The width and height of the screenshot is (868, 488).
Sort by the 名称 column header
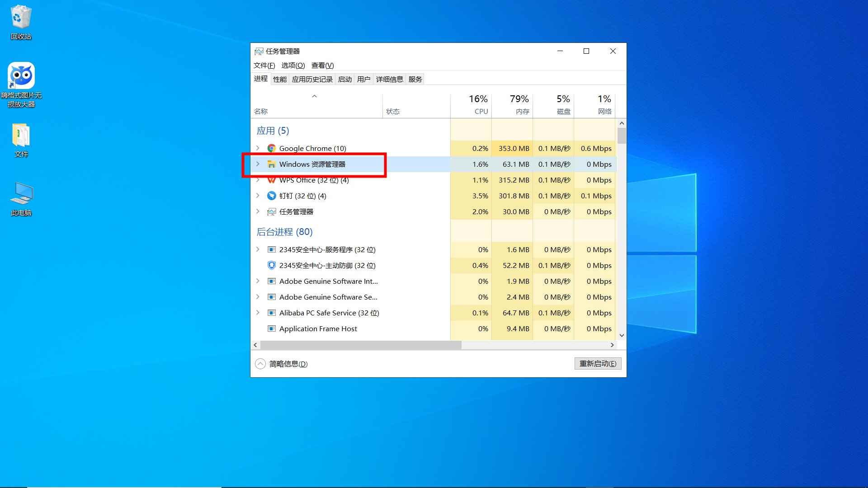(x=316, y=105)
